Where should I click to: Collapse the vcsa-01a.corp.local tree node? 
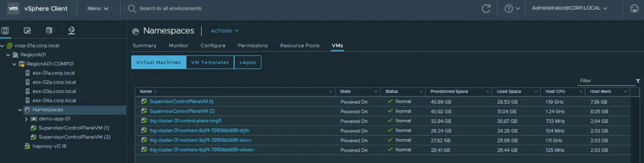tap(2, 46)
